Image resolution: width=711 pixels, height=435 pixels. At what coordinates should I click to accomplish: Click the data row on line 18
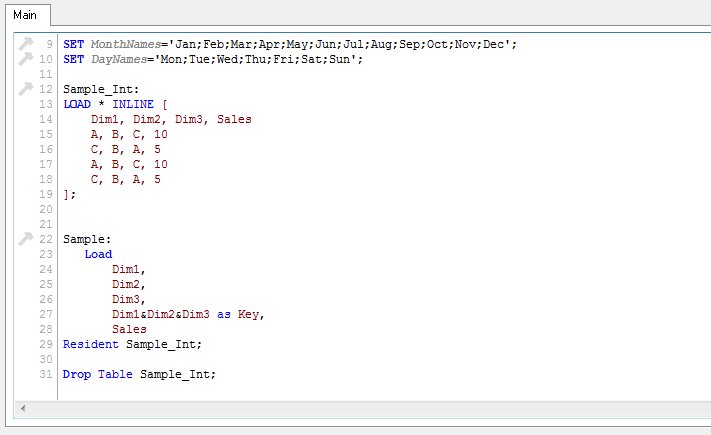(x=125, y=179)
